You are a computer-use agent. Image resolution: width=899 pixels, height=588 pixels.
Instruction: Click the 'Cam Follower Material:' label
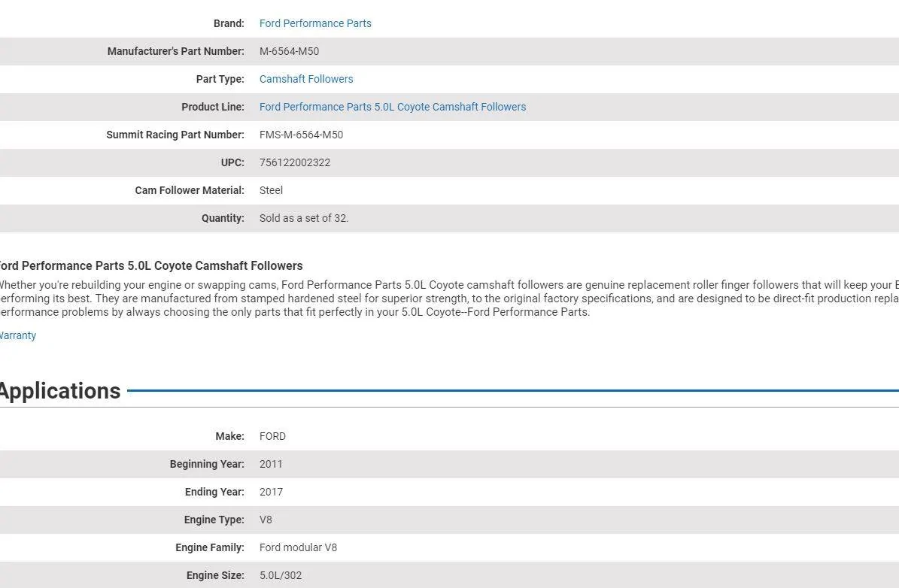190,191
